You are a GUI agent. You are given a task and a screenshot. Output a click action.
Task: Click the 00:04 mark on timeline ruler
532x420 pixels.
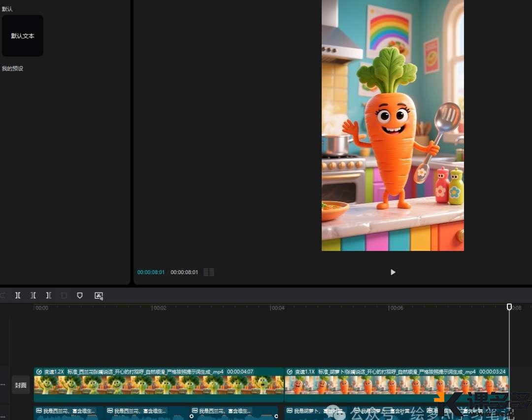pos(277,308)
